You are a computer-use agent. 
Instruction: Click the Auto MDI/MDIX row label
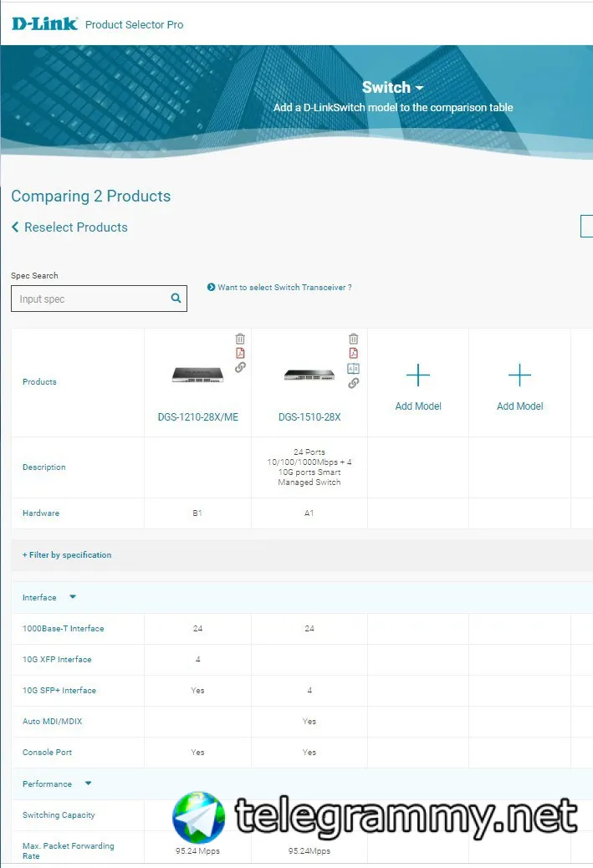point(52,722)
